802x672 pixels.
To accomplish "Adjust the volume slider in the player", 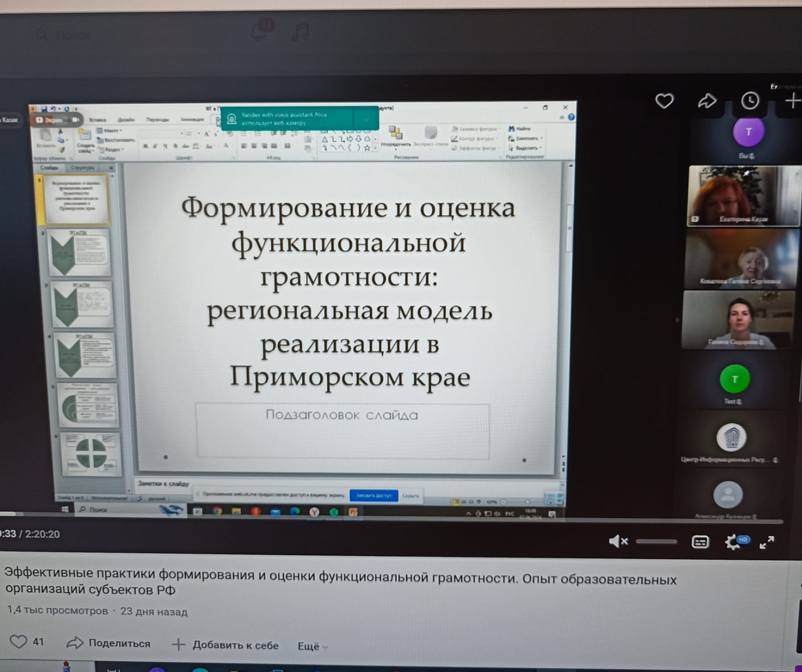I will [656, 541].
